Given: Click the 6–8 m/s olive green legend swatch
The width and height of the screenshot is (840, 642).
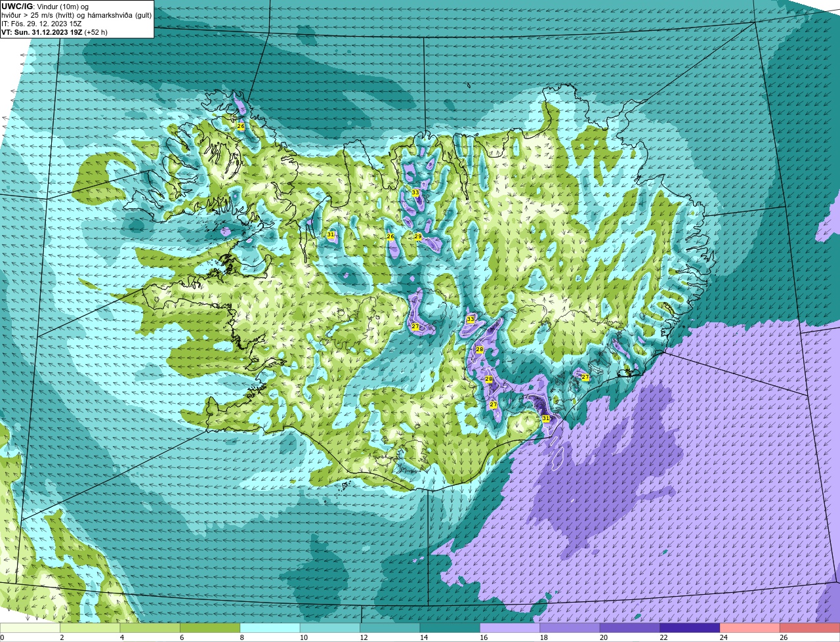Looking at the screenshot, I should (210, 628).
